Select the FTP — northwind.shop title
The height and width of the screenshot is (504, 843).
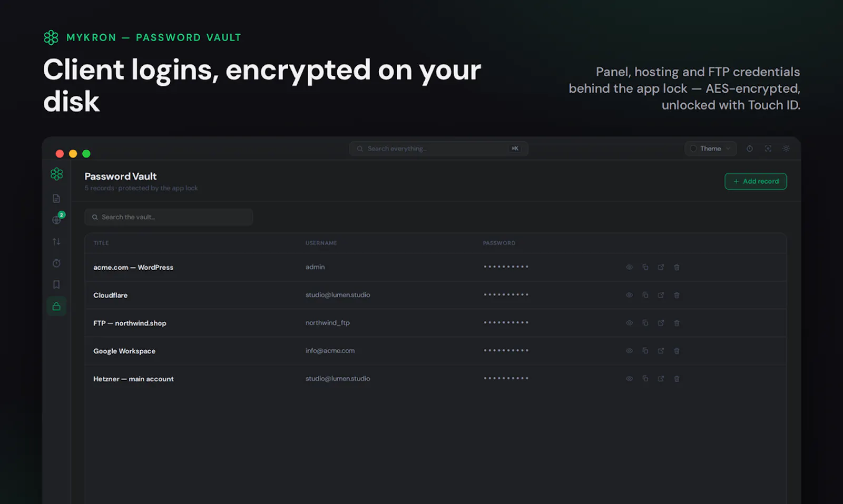pyautogui.click(x=130, y=323)
